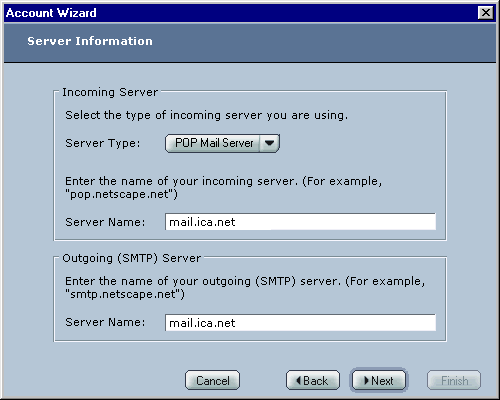Screen dimensions: 500x400
Task: Go Back to the previous wizard page
Action: [x=313, y=380]
